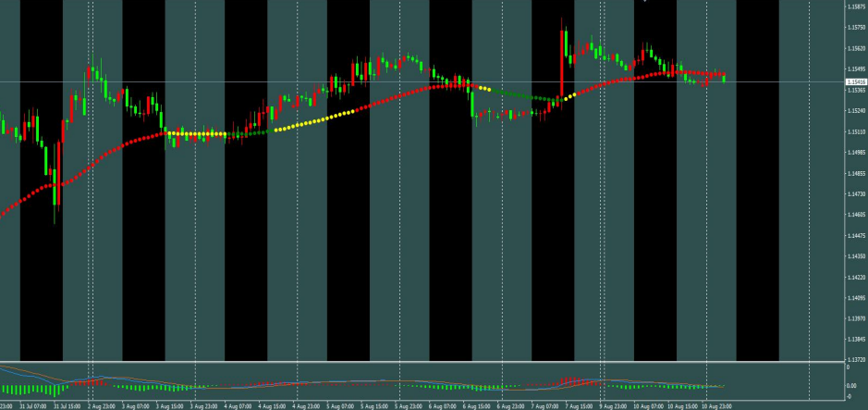Click the 4 Aug 23:00 time label
Viewport: 868px width, 410px height.
click(306, 406)
